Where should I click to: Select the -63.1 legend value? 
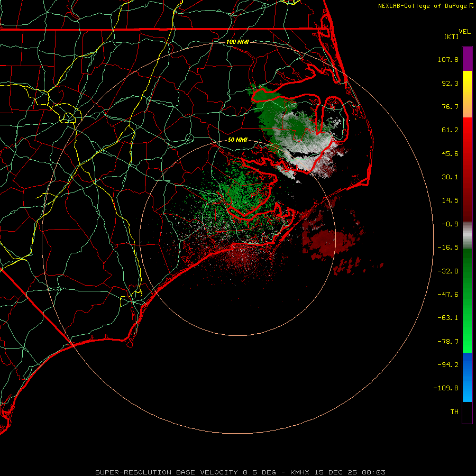tap(448, 318)
